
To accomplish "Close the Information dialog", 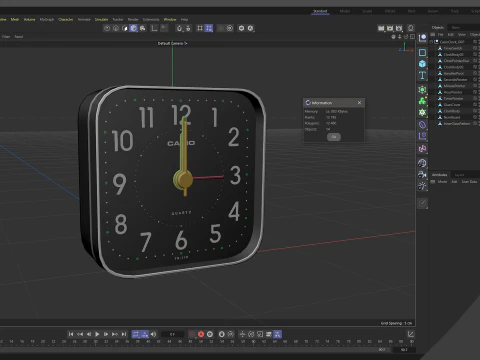I will pyautogui.click(x=359, y=103).
